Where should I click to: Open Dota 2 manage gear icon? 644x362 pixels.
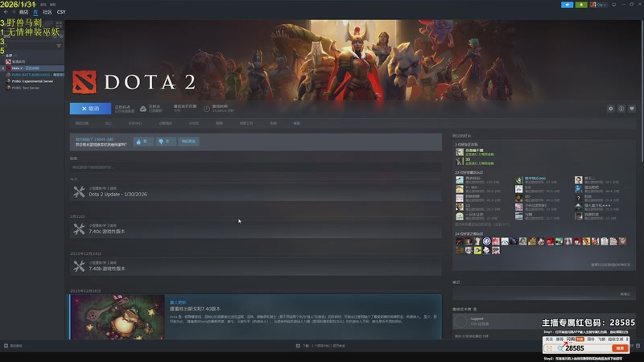tap(611, 109)
